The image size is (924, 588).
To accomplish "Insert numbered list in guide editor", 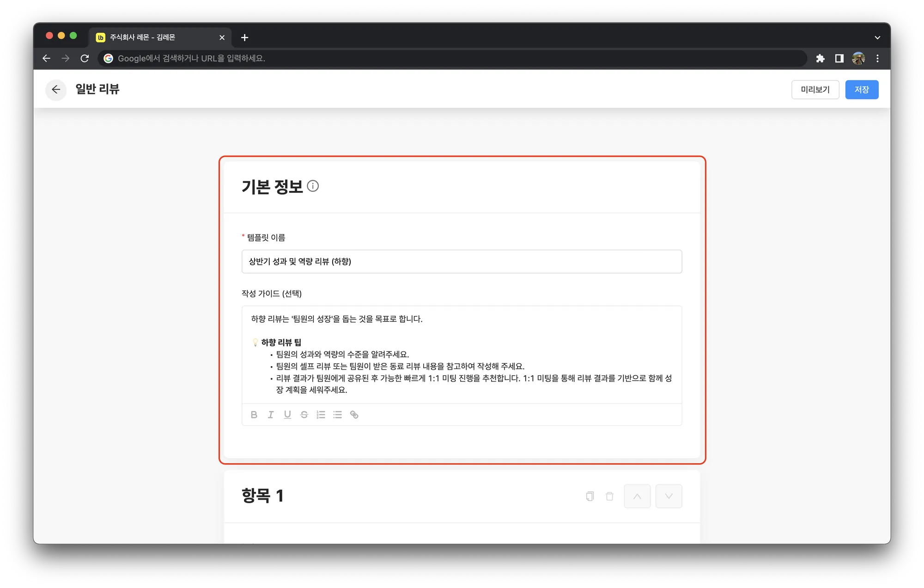I will click(321, 415).
